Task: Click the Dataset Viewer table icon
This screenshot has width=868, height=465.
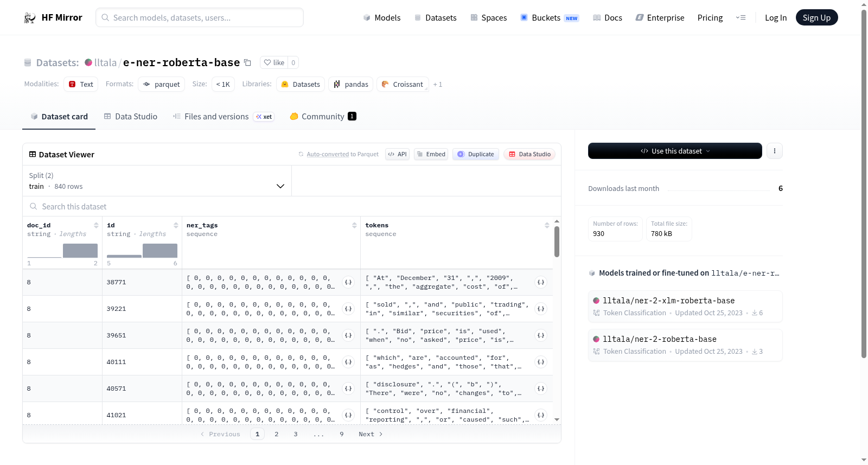Action: tap(33, 155)
